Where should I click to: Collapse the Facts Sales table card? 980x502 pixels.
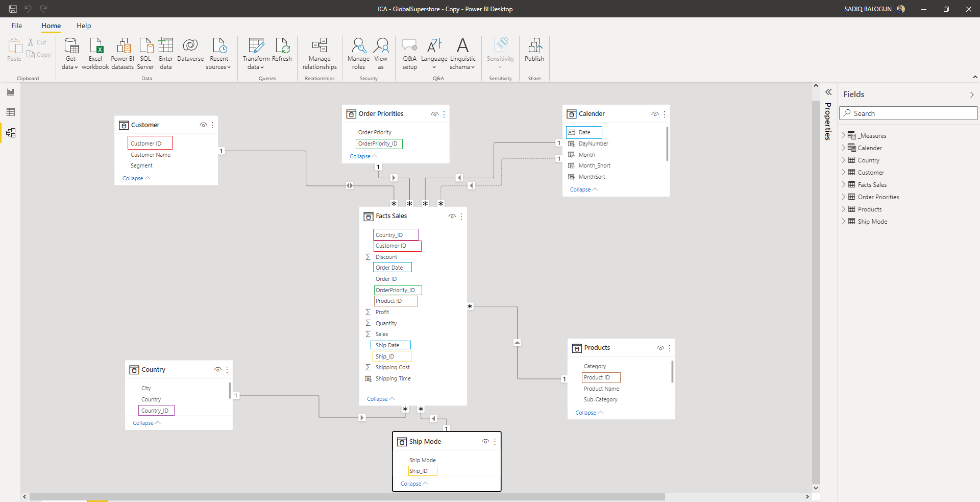click(381, 399)
